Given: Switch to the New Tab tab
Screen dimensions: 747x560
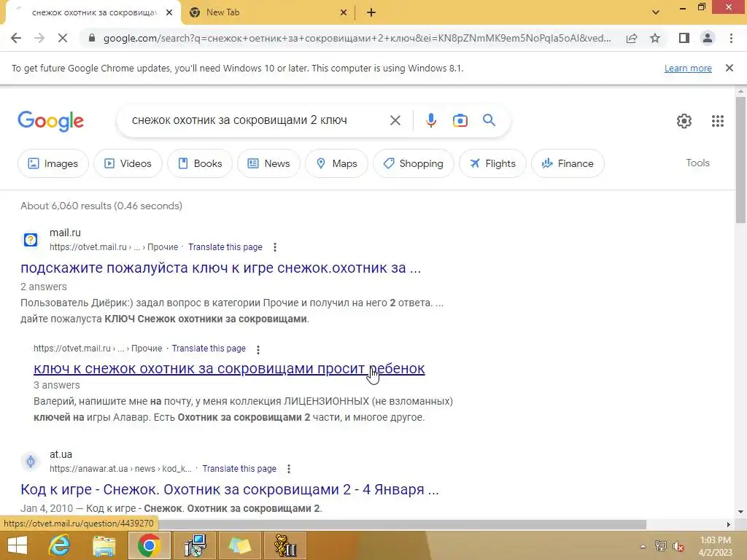Looking at the screenshot, I should click(x=267, y=13).
